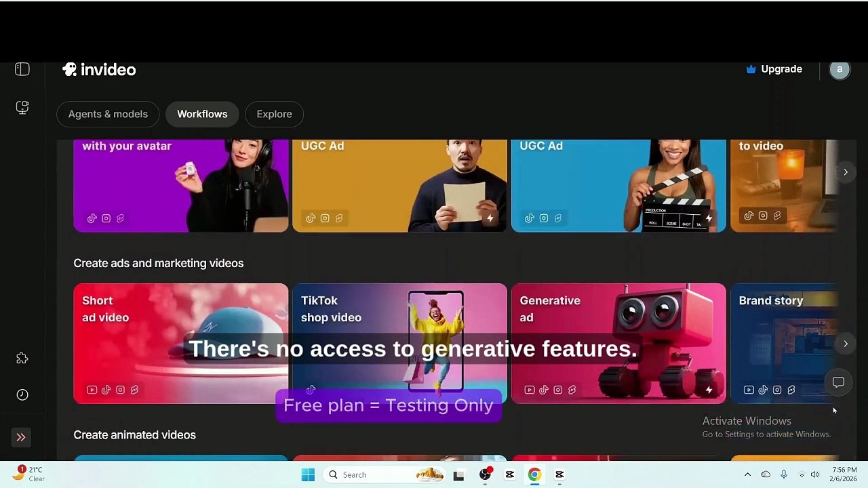Advance the ads carousel with right arrow

tap(846, 344)
